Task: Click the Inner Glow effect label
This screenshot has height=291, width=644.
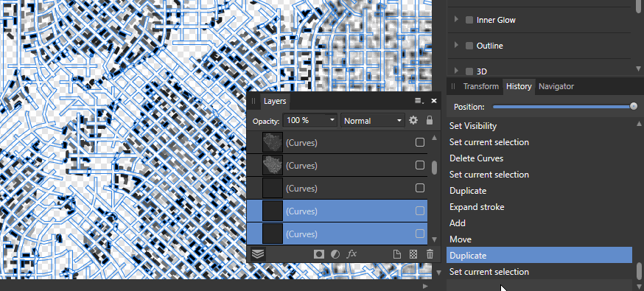Action: [496, 20]
